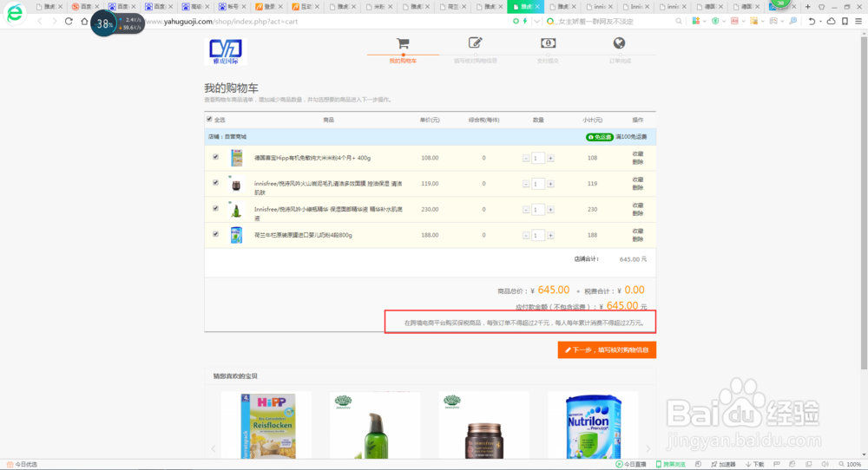This screenshot has height=470, width=868.
Task: Click the browser forward arrow
Action: point(54,21)
